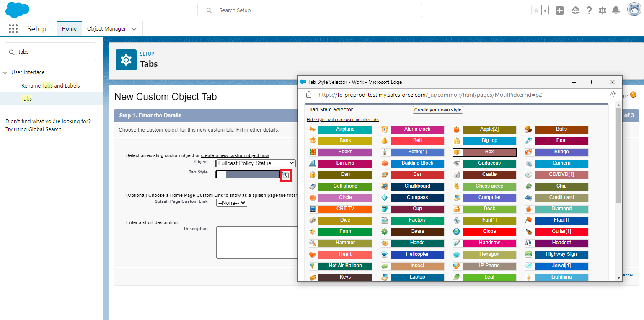Collapse the User Interface tree section
Viewport: 644px width, 320px height.
pyautogui.click(x=5, y=72)
